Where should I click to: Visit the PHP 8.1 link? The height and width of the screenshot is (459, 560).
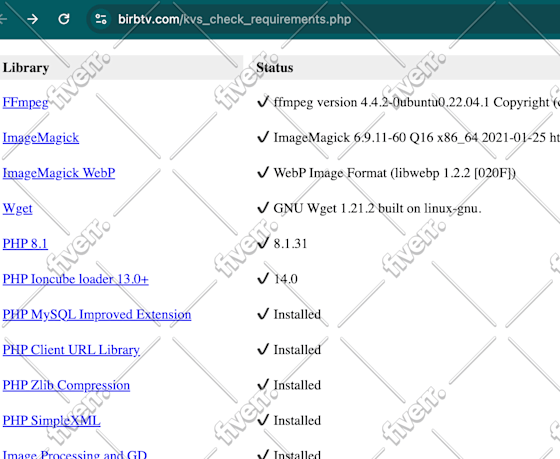point(25,244)
